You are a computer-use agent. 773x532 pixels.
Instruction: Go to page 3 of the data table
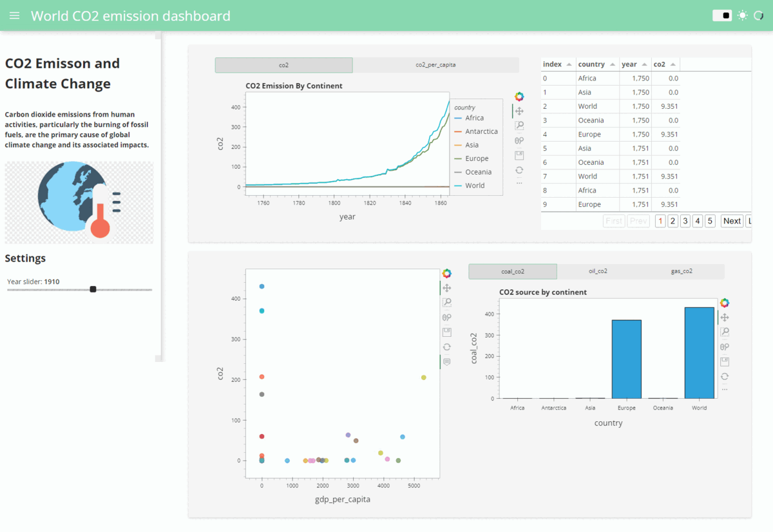click(685, 220)
